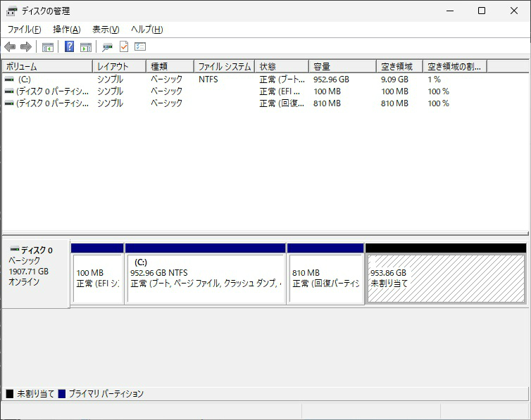The height and width of the screenshot is (420, 531).
Task: Select the 810 MB recovery partition block
Action: pos(325,278)
